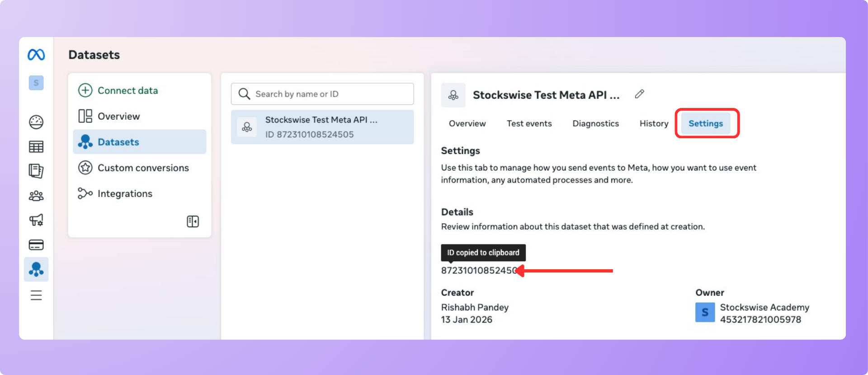Viewport: 868px width, 375px height.
Task: Open the account switcher S avatar
Action: [x=36, y=83]
